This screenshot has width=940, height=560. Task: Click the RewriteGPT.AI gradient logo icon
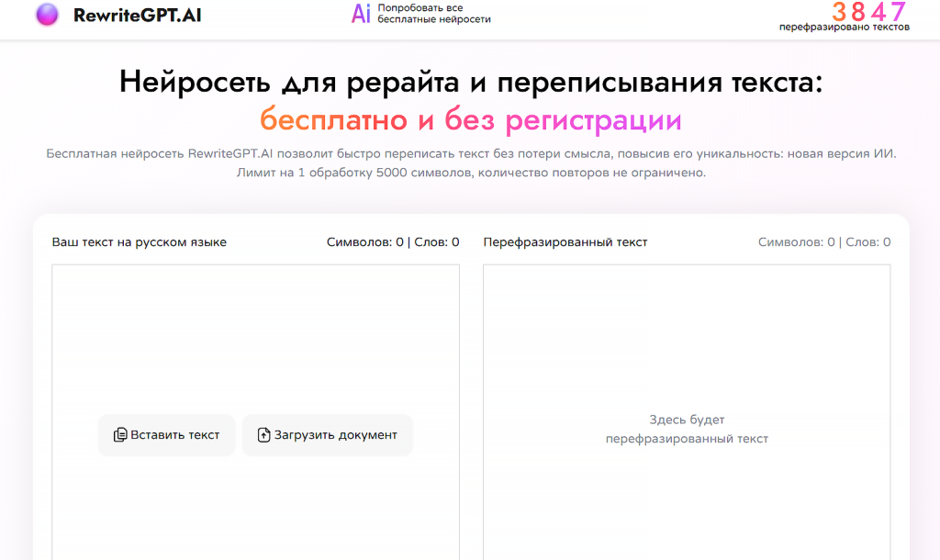click(49, 15)
